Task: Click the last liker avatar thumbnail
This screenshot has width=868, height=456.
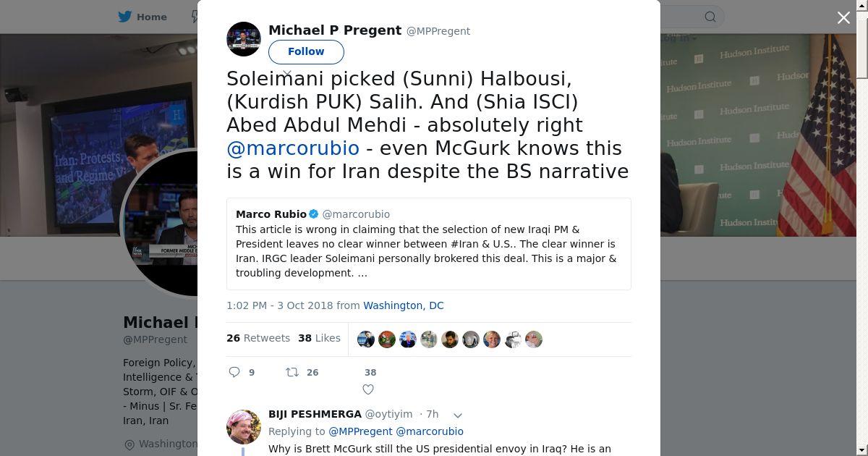Action: tap(534, 339)
